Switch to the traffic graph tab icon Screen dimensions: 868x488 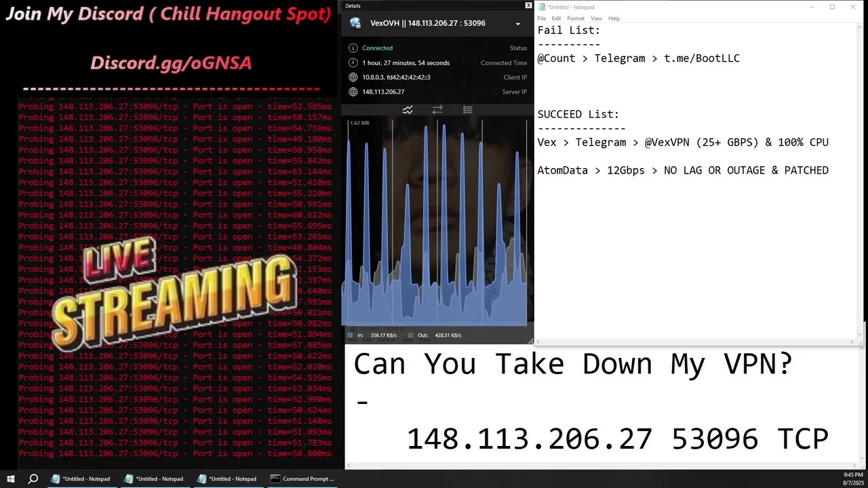[408, 110]
